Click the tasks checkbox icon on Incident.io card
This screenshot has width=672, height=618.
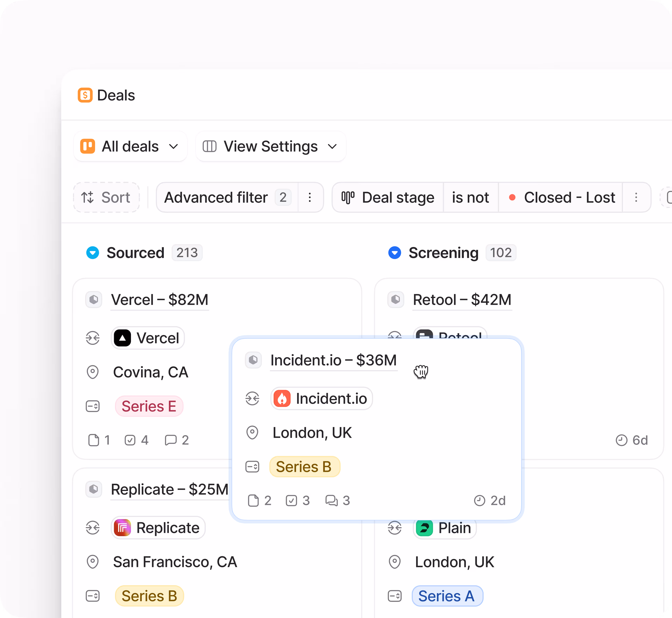pos(291,501)
